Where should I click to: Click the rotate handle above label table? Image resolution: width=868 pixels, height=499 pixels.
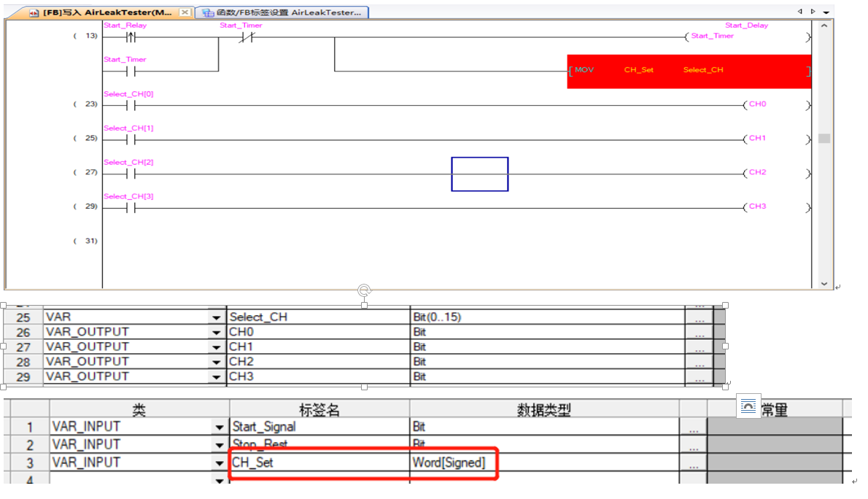click(365, 291)
